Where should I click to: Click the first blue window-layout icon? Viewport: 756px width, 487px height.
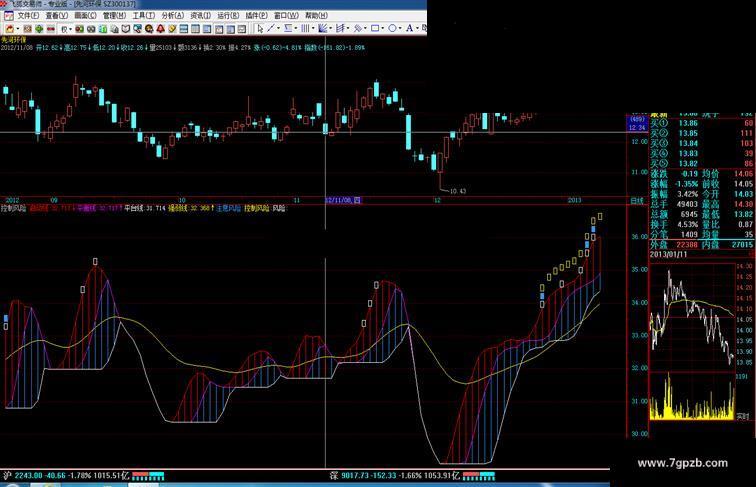pos(183,29)
